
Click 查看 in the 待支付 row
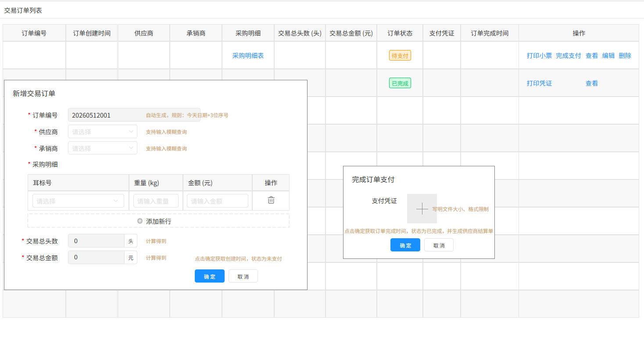tap(592, 56)
